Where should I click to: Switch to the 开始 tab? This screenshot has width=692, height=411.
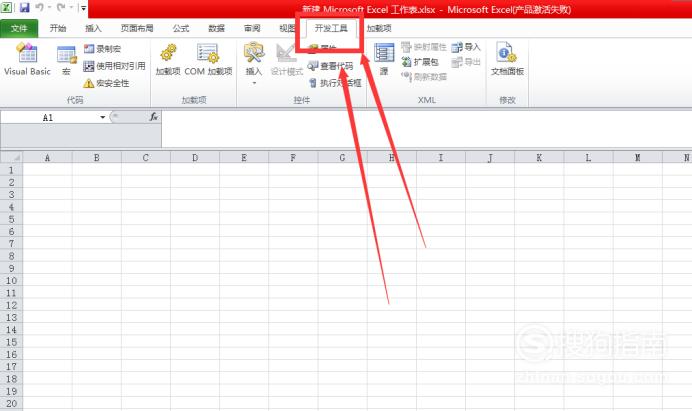[x=58, y=28]
